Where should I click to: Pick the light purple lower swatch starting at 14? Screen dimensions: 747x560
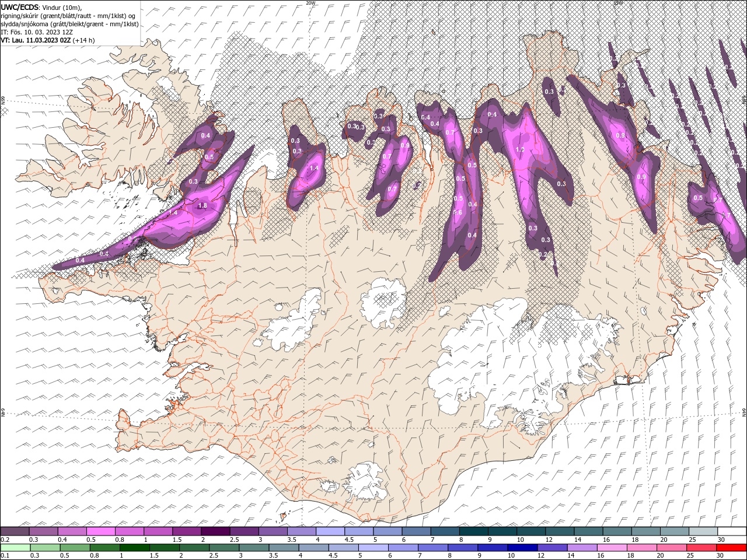point(582,548)
